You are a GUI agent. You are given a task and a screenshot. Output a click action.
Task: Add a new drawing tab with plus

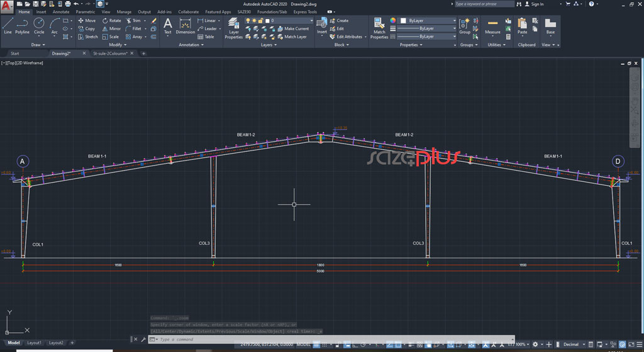(x=143, y=54)
